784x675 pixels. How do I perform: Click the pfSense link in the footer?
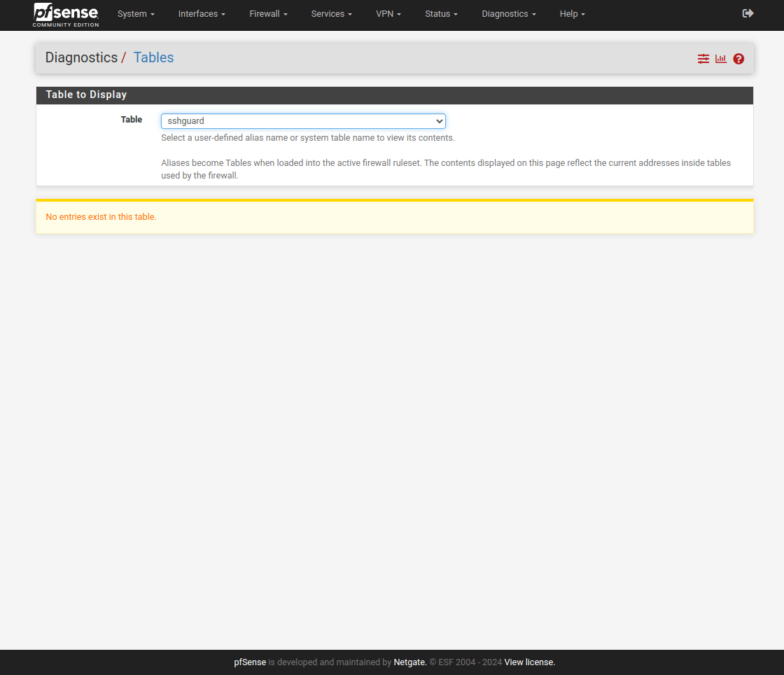coord(250,662)
